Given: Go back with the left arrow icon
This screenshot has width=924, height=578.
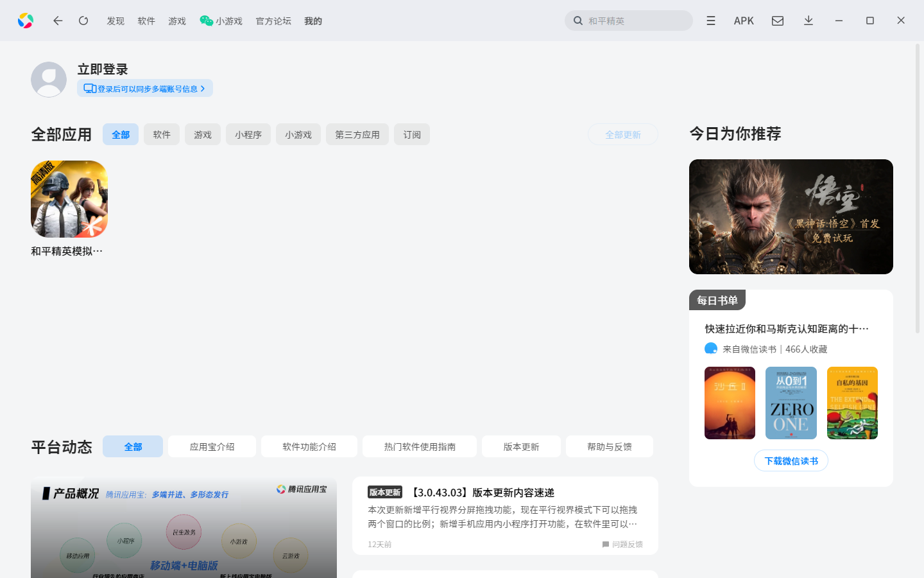Looking at the screenshot, I should (x=58, y=21).
